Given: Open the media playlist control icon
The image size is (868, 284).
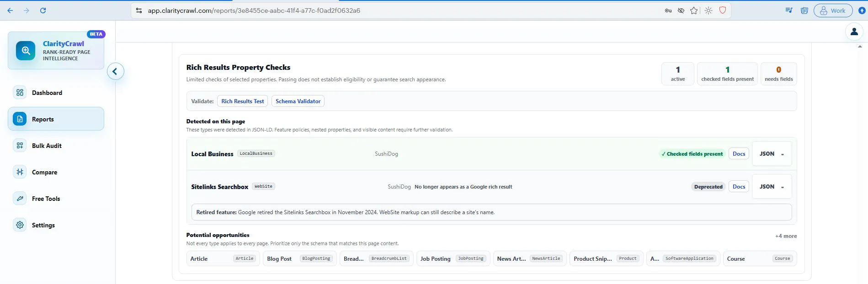Looking at the screenshot, I should tap(789, 11).
